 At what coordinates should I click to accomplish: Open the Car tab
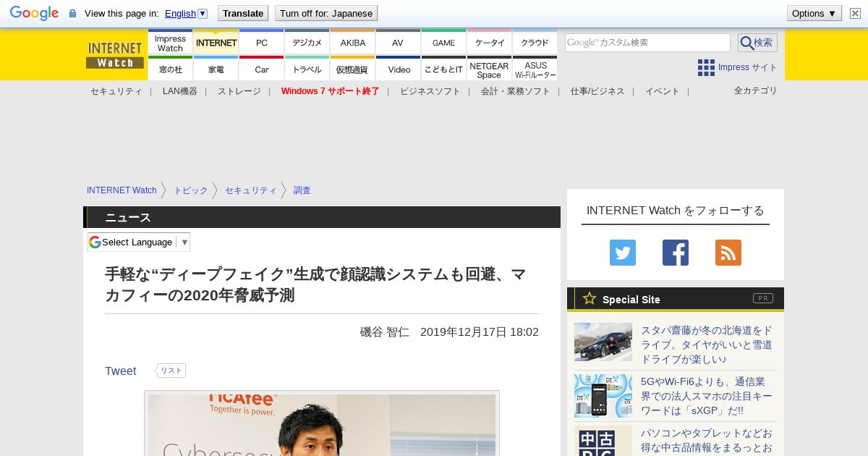(261, 69)
